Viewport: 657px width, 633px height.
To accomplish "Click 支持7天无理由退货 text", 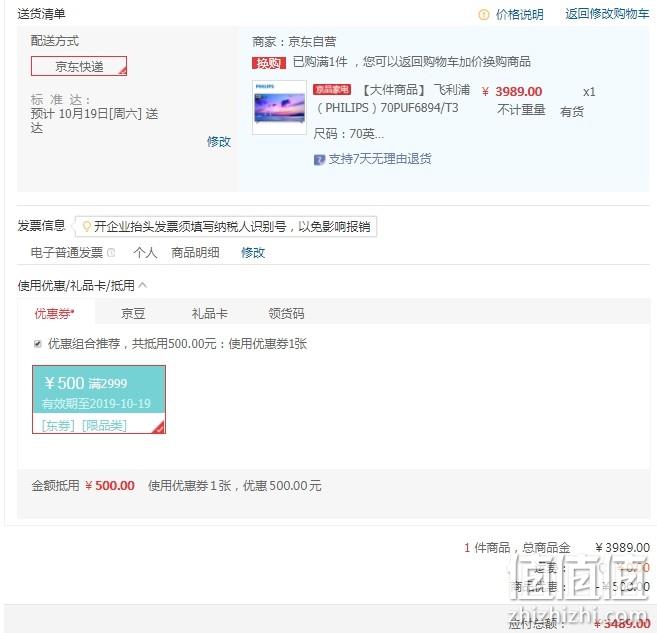I will (x=380, y=159).
